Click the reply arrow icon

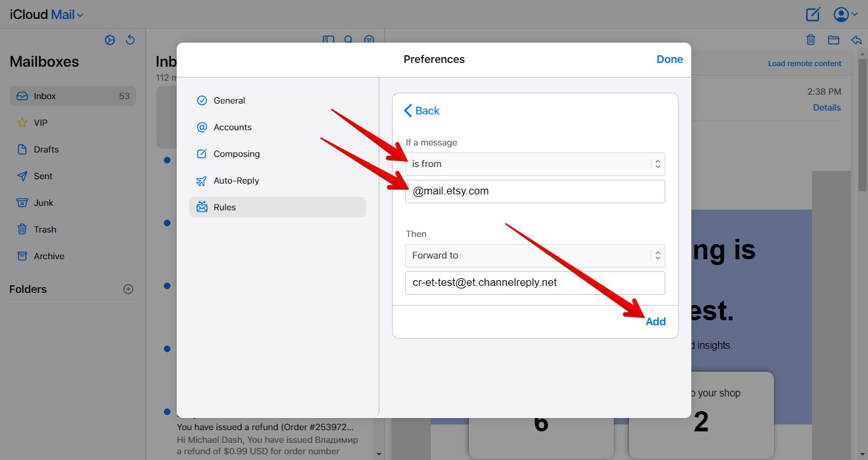(857, 40)
